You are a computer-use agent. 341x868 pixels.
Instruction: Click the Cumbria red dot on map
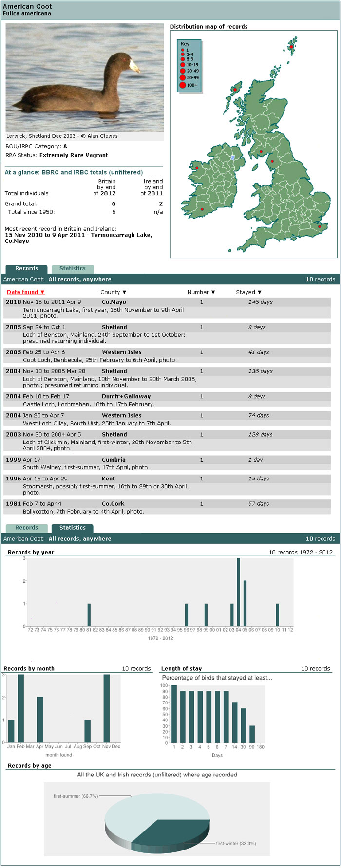[x=272, y=161]
